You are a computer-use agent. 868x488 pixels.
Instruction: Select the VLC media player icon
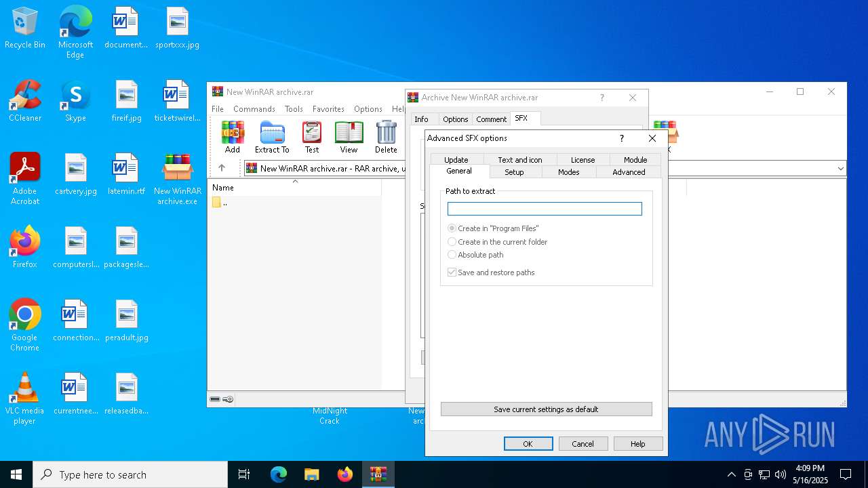[x=25, y=399]
